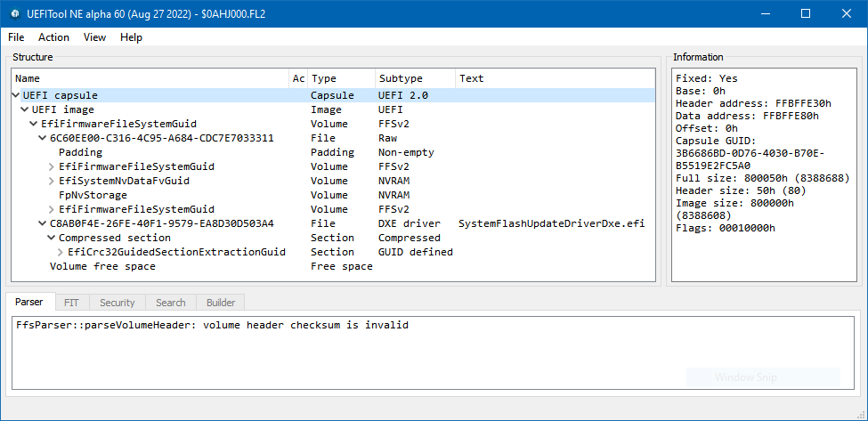868x421 pixels.
Task: Switch to the Builder tab
Action: click(220, 303)
